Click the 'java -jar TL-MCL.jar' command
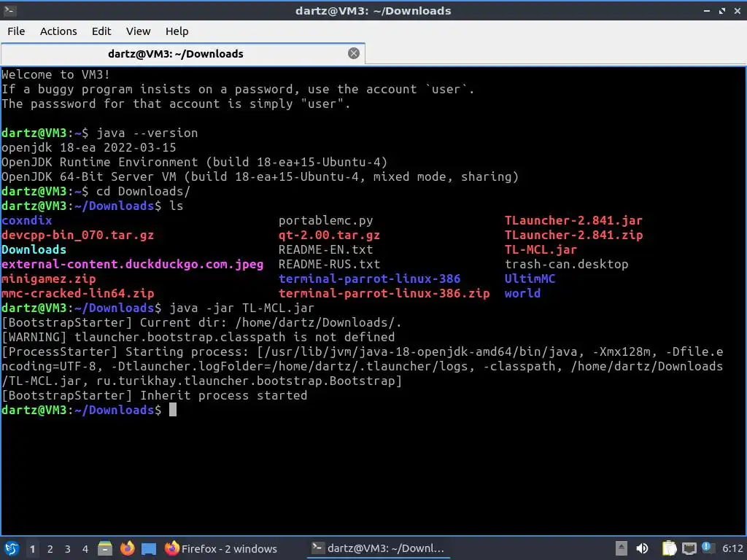This screenshot has width=747, height=560. (x=242, y=308)
